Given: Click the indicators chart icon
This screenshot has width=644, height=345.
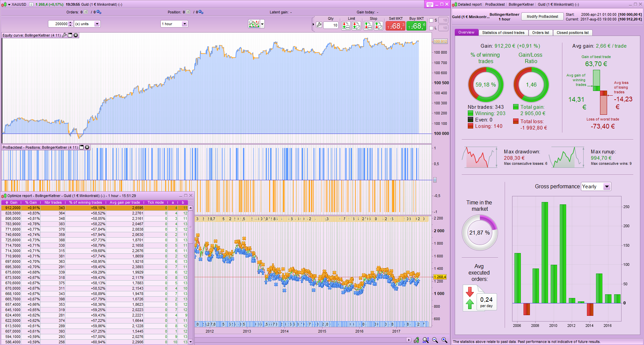Looking at the screenshot, I should tap(254, 24).
